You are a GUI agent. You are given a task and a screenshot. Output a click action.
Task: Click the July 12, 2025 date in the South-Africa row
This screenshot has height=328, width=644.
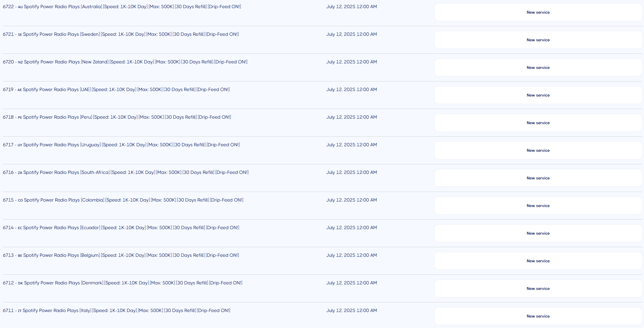351,172
